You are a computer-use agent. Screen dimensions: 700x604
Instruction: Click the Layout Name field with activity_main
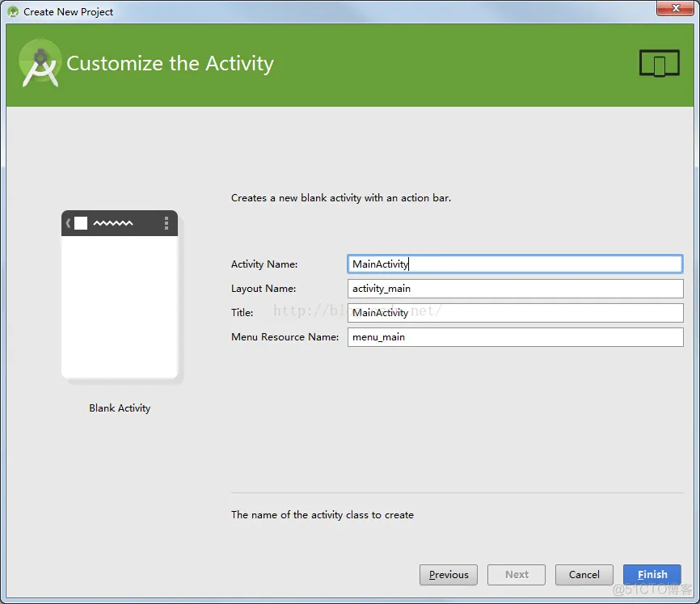pos(515,289)
